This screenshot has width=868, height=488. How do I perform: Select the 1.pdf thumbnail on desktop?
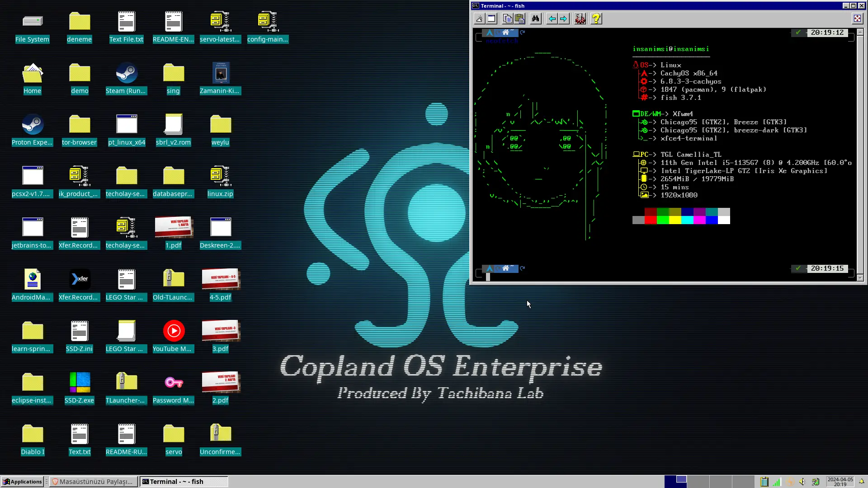pyautogui.click(x=174, y=234)
